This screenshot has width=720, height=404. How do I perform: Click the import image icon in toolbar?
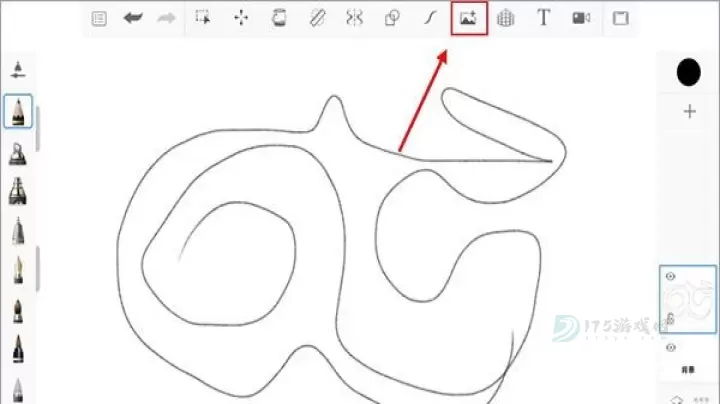pyautogui.click(x=468, y=18)
